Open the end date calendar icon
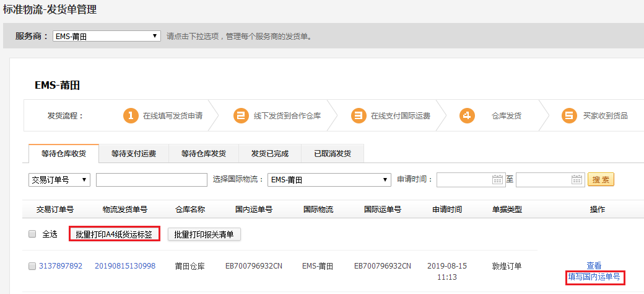 [x=577, y=180]
